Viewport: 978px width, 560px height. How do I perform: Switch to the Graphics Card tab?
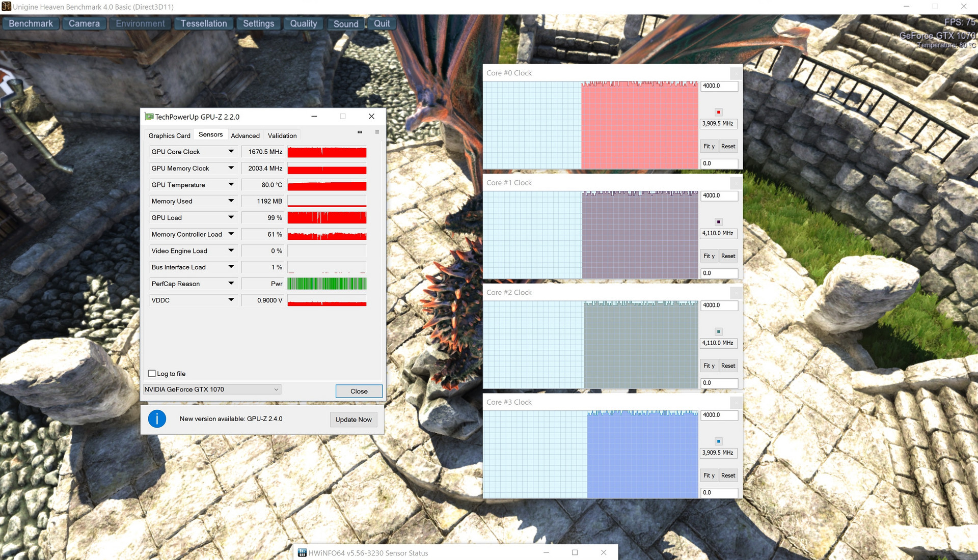point(169,135)
